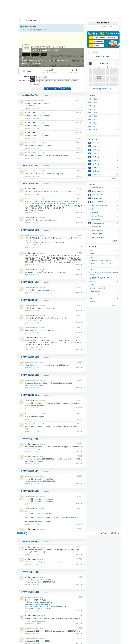The image size is (138, 644).
Task: Filter tweets with Replyを除く
Action: coord(40,81)
